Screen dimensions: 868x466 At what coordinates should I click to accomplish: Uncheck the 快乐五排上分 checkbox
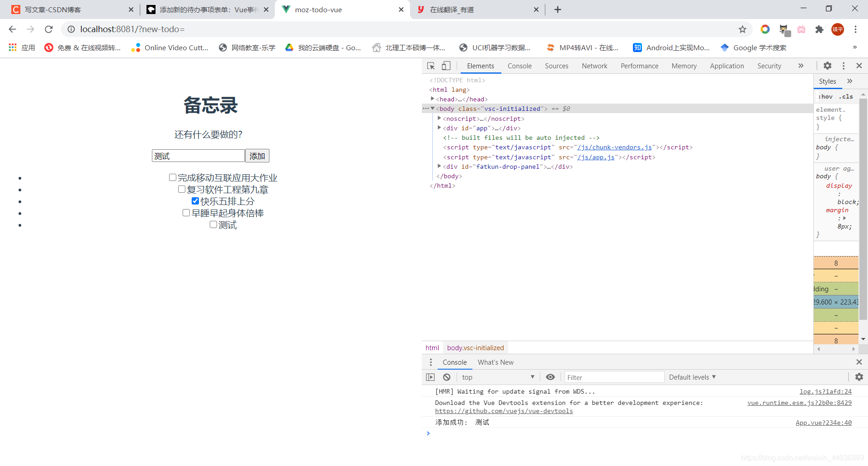tap(195, 201)
